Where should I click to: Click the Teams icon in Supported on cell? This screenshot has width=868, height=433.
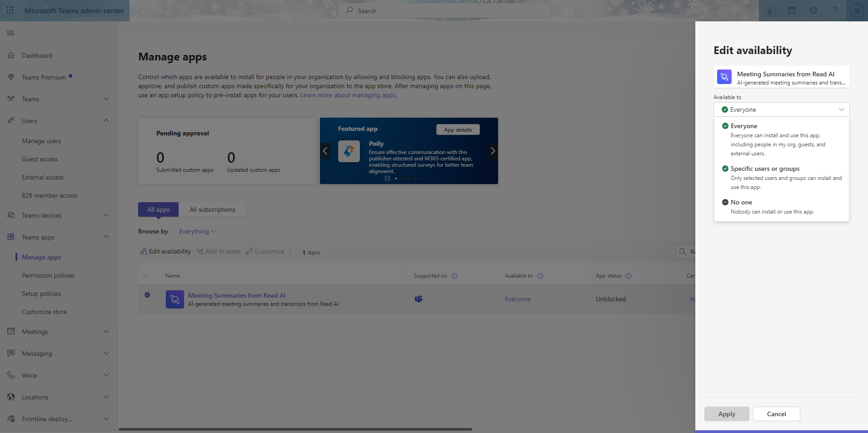tap(419, 299)
